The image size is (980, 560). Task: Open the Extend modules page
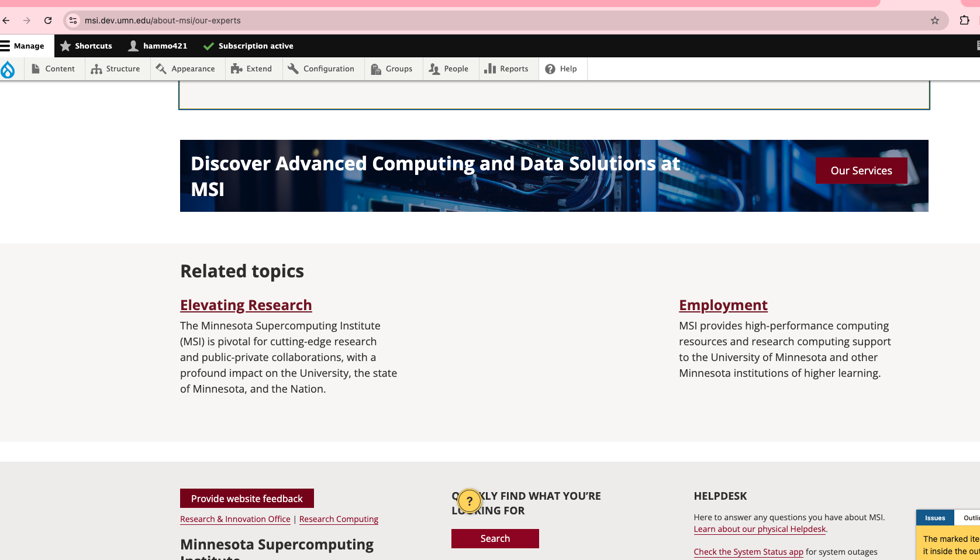click(x=252, y=68)
